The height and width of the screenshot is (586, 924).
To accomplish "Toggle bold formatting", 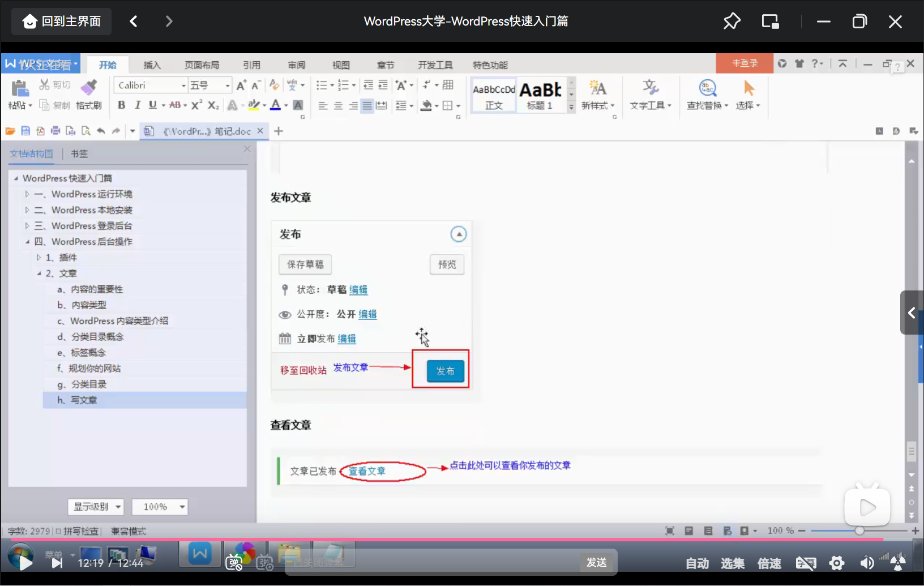I will (121, 105).
